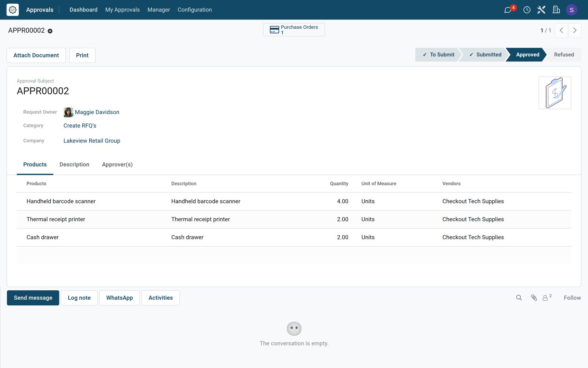
Task: Open Activities scheduling button
Action: point(161,298)
